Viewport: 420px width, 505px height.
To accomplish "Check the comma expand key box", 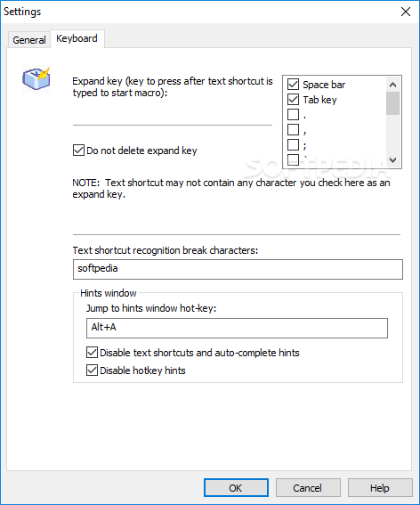I will 293,129.
